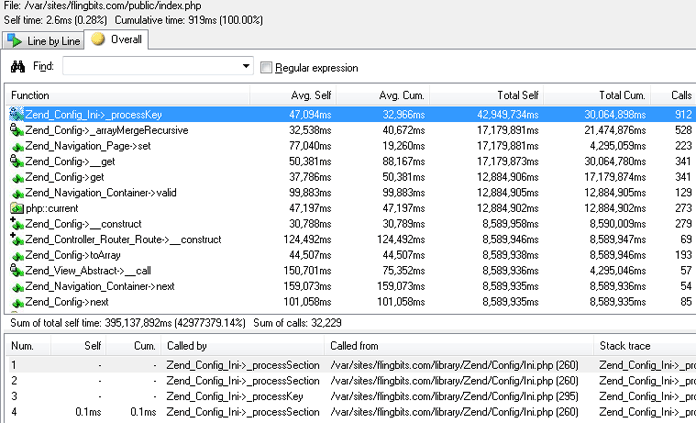Switch to the Line by Line tab
This screenshot has width=696, height=423.
coord(43,41)
